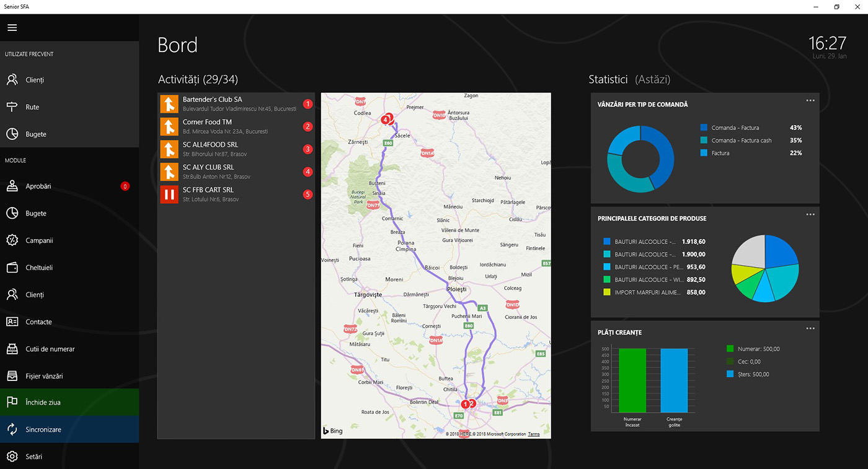This screenshot has height=469, width=868.
Task: Open the Contacte card icon
Action: point(12,322)
